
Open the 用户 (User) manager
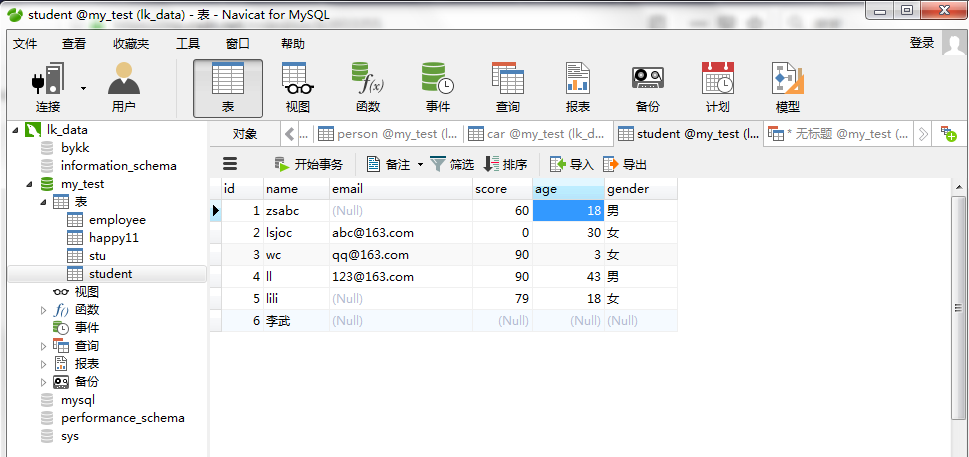(x=124, y=88)
